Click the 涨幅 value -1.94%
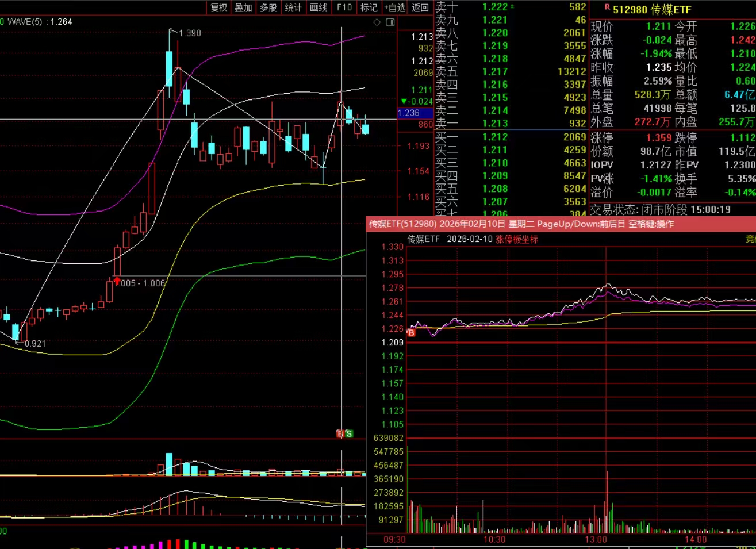Screen dimensions: 756x549 click(x=656, y=53)
